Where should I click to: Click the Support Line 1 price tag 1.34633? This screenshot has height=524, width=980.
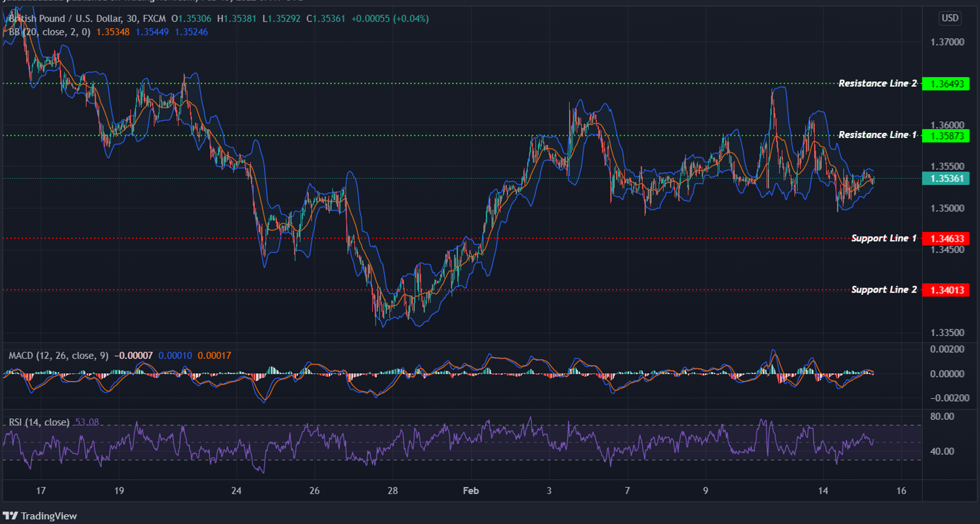[946, 238]
